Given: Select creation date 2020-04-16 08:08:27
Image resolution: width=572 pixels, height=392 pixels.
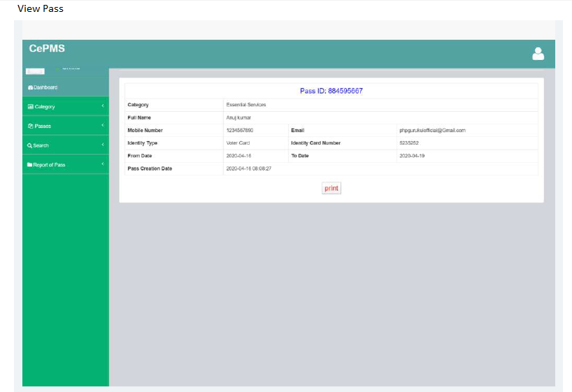Looking at the screenshot, I should 249,168.
